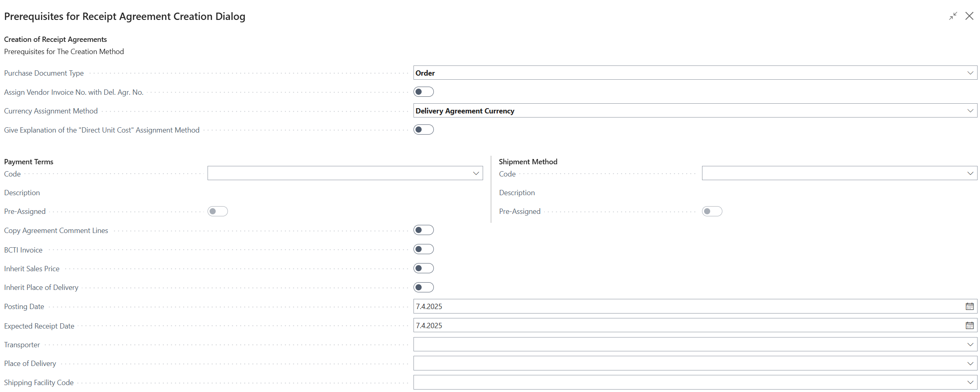
Task: Toggle Inherit Sales Price option
Action: click(423, 268)
